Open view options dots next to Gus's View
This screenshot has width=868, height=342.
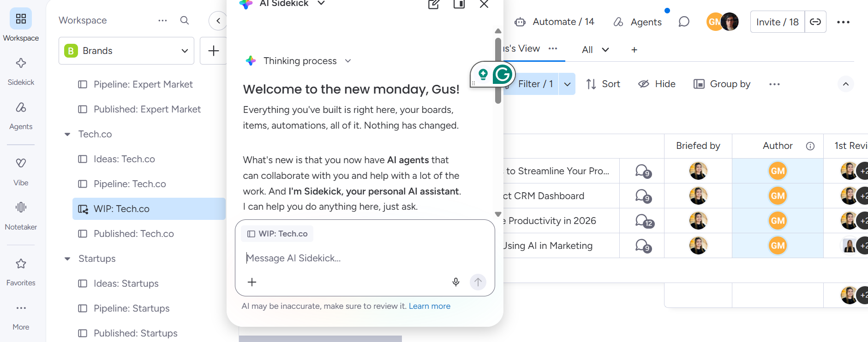[x=553, y=48]
